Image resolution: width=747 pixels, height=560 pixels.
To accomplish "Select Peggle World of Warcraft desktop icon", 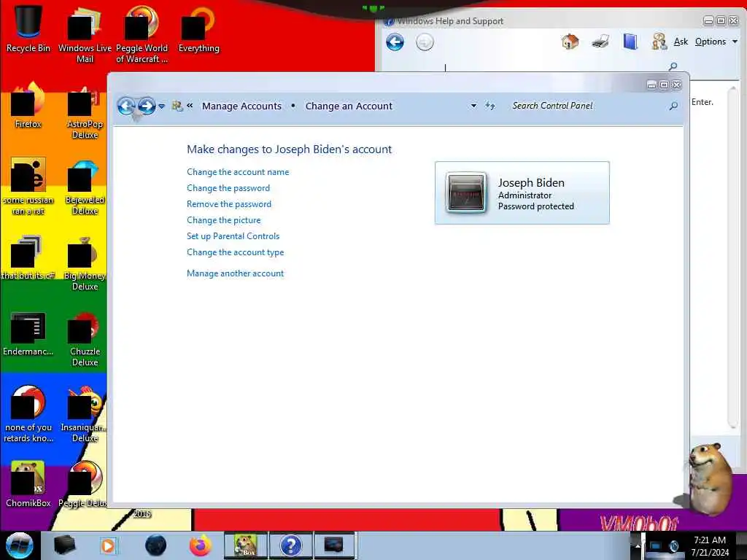I will (142, 34).
